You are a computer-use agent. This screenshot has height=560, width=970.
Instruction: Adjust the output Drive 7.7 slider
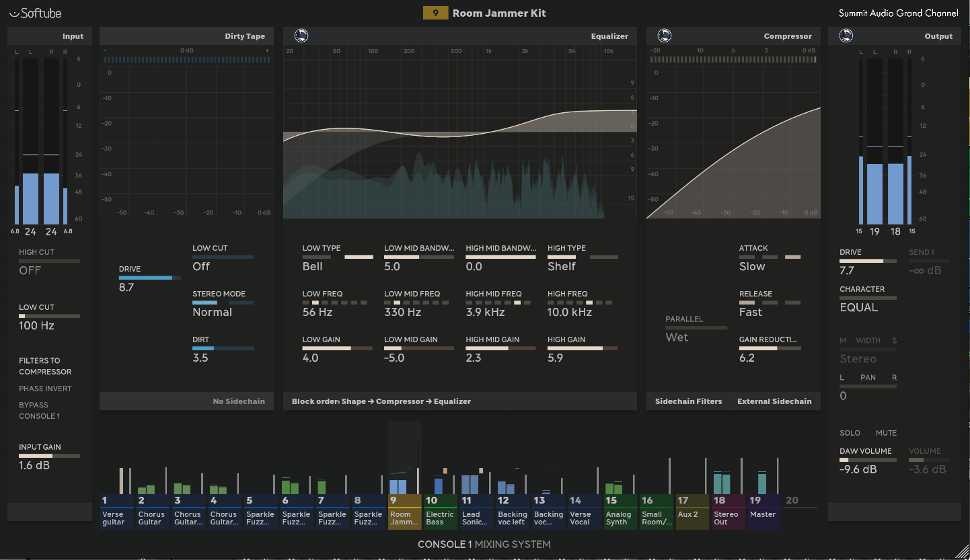[868, 261]
